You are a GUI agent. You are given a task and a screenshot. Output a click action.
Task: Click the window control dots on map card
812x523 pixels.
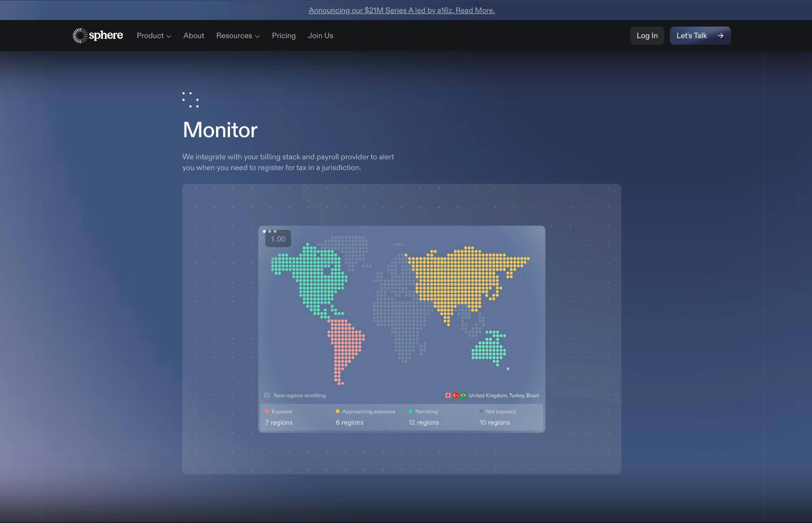coord(269,231)
